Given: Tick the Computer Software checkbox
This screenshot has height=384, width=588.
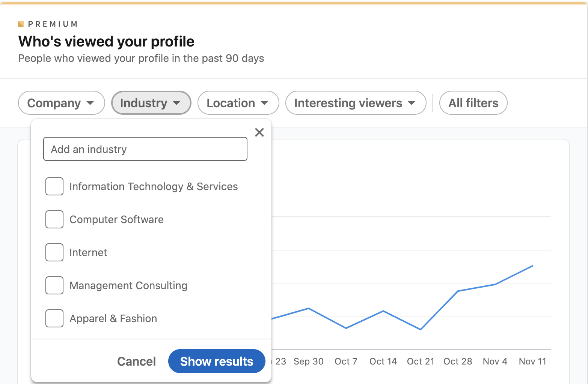Looking at the screenshot, I should pos(54,219).
